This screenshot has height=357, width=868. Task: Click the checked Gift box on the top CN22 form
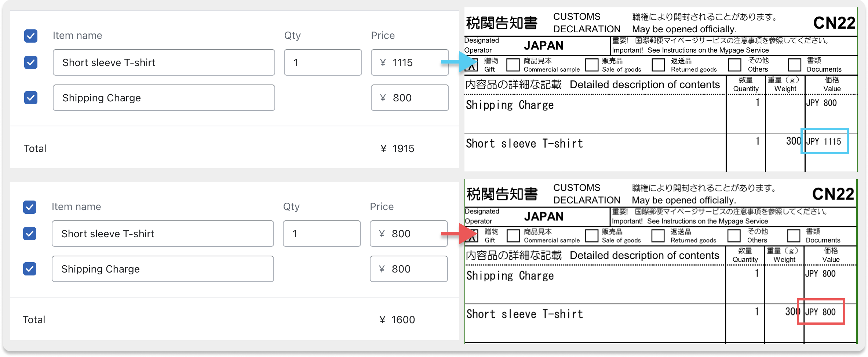tap(473, 65)
